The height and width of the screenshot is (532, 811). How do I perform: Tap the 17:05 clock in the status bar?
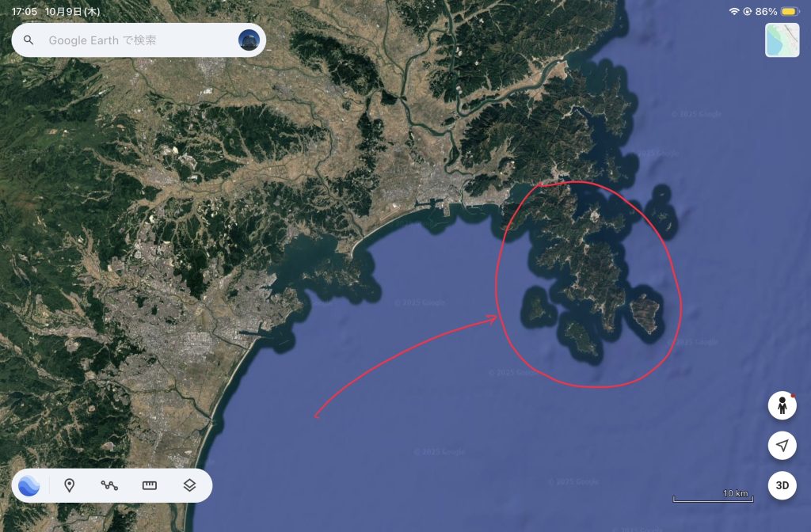click(25, 11)
